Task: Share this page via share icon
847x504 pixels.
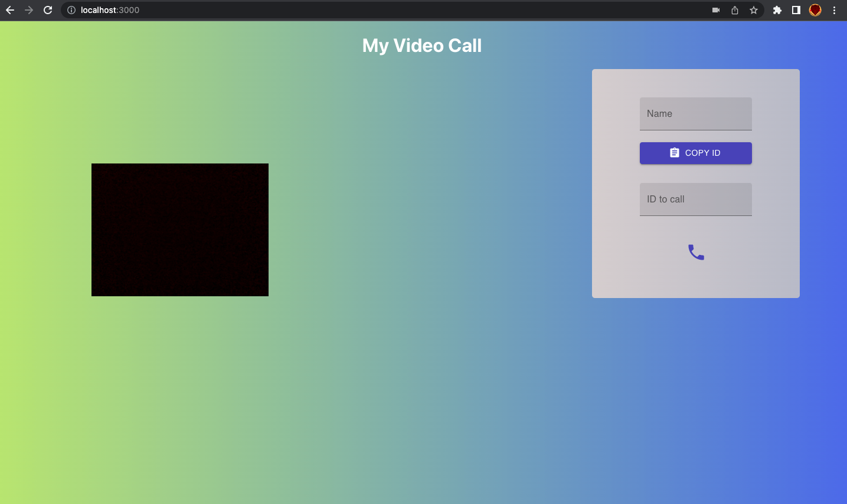Action: click(x=735, y=10)
